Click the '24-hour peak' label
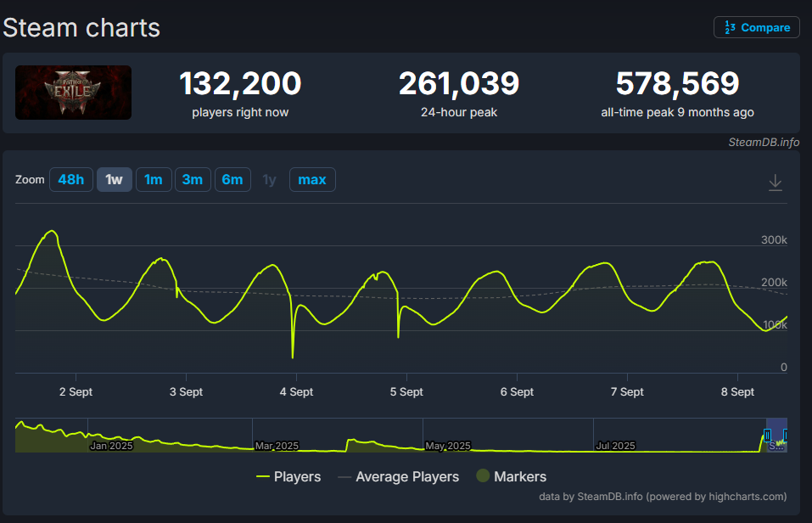The height and width of the screenshot is (523, 812). click(459, 112)
